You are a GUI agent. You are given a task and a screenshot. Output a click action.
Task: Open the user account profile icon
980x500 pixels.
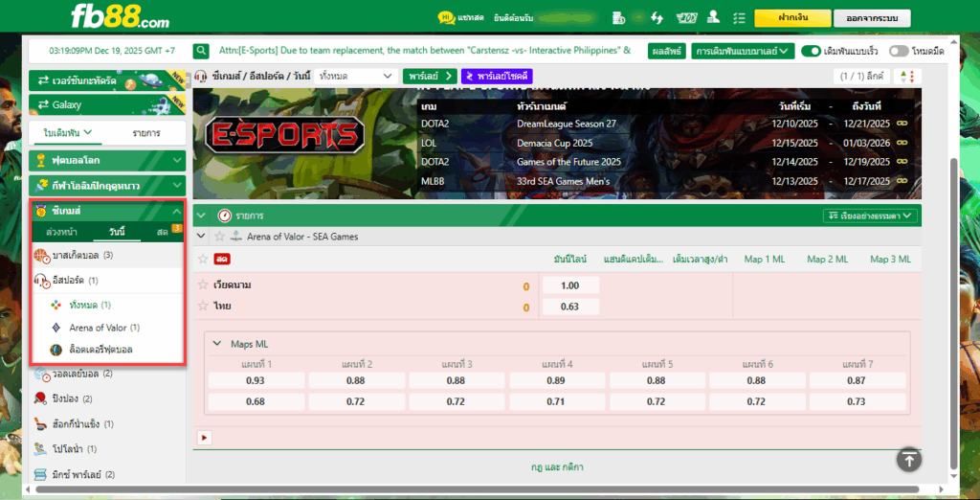pos(713,17)
